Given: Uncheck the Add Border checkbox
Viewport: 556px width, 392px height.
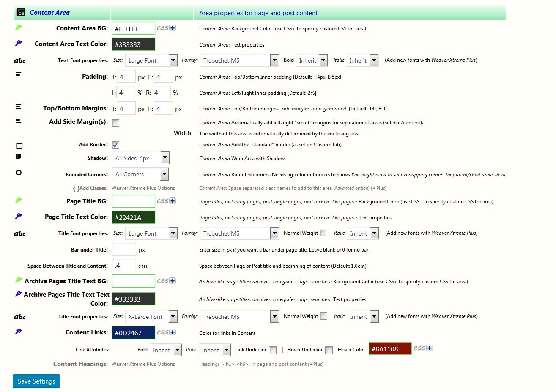Looking at the screenshot, I should pyautogui.click(x=115, y=145).
